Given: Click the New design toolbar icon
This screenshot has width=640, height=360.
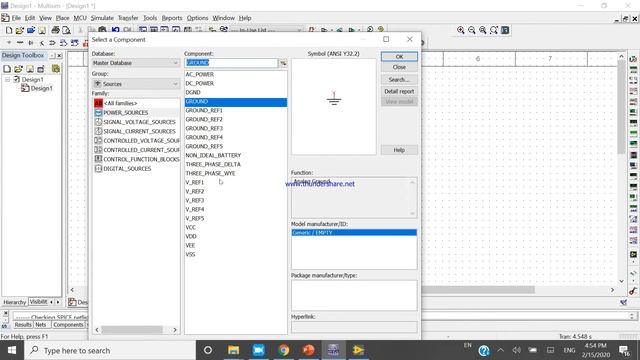Looking at the screenshot, I should click(x=9, y=30).
